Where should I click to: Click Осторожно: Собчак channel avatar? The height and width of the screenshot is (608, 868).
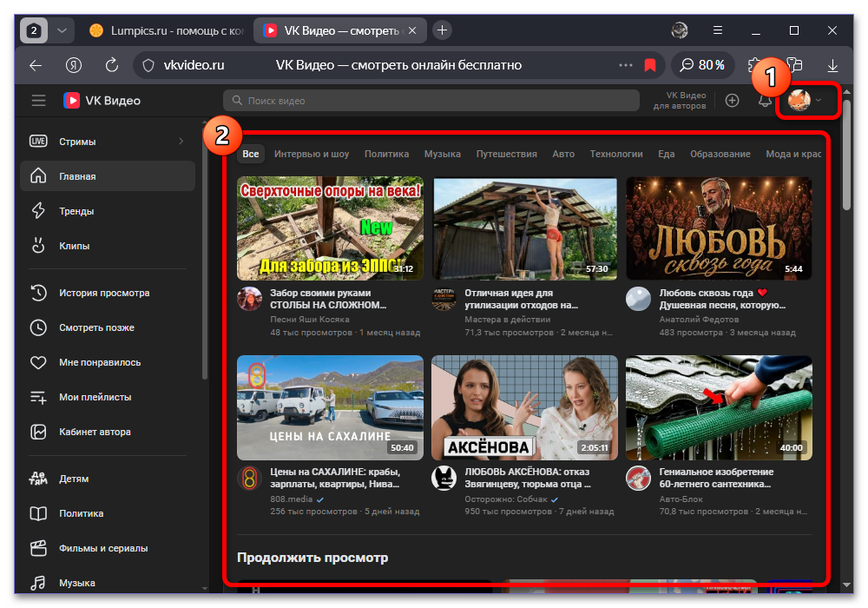tap(444, 479)
